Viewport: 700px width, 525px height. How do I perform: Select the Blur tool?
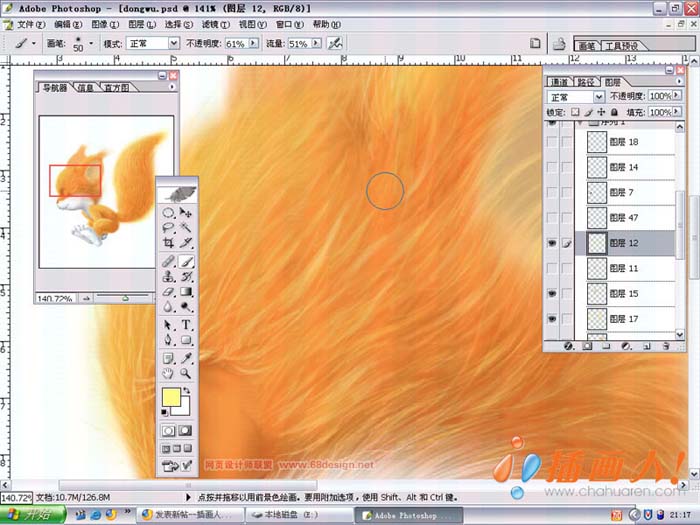[x=168, y=307]
